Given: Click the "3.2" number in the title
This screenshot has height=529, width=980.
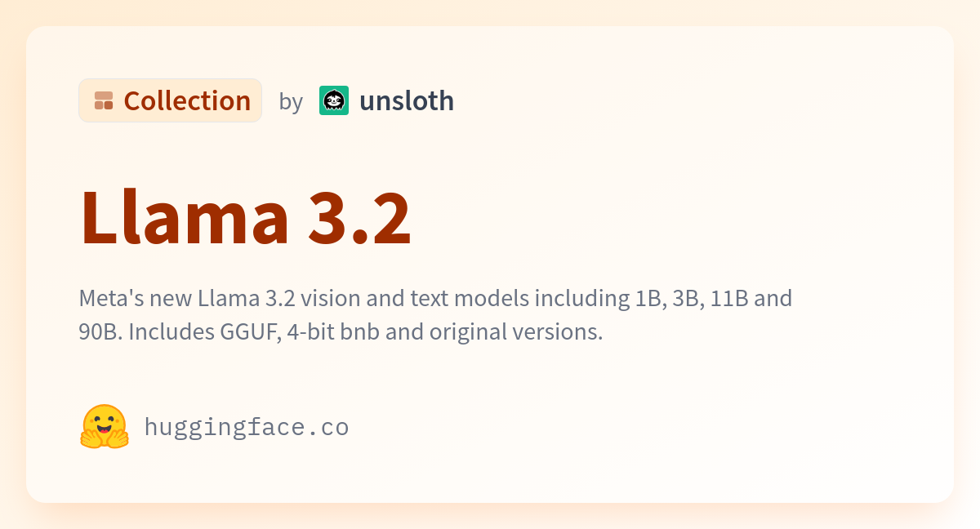Looking at the screenshot, I should [x=359, y=217].
